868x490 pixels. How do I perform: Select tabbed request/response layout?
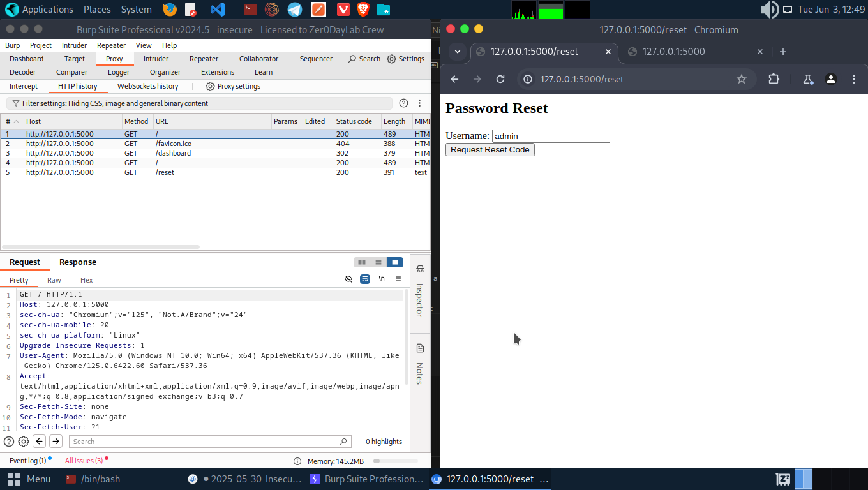tap(395, 262)
